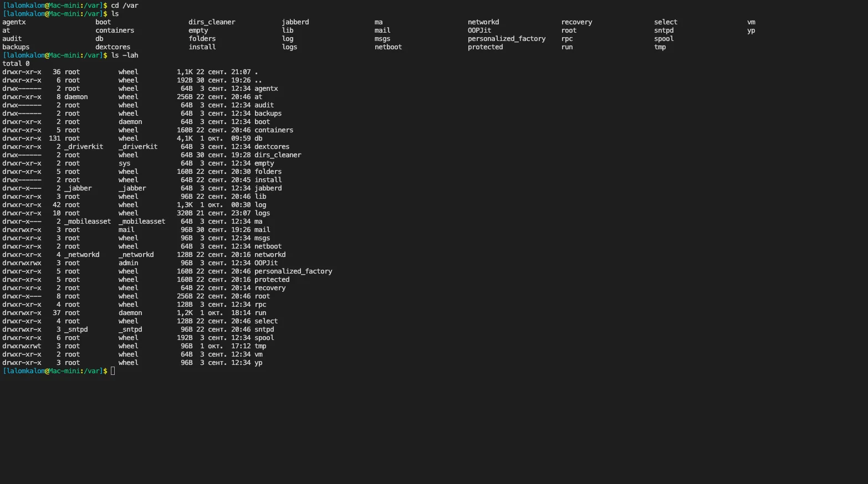
Task: Click the "ls -lah" command text
Action: [125, 55]
